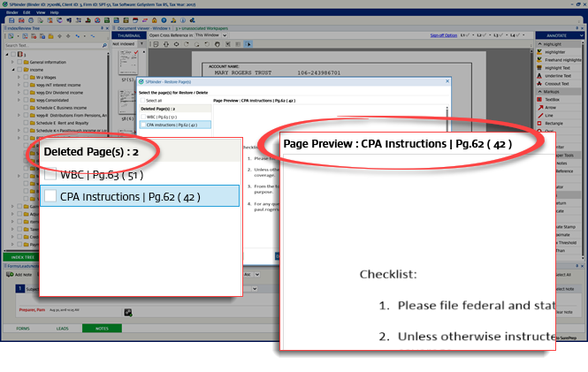Screen dimensions: 588x372
Task: Click the page preview scrollbar in Restore dialog
Action: [447, 119]
